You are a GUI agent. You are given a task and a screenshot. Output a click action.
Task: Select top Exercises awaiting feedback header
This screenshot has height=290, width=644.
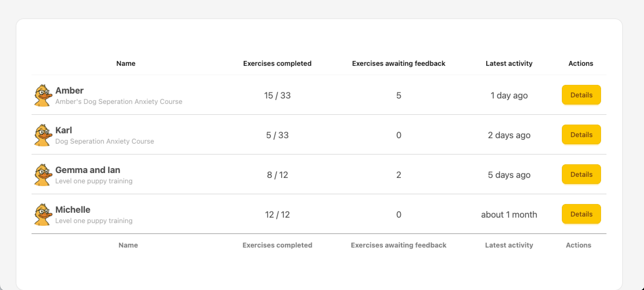398,63
